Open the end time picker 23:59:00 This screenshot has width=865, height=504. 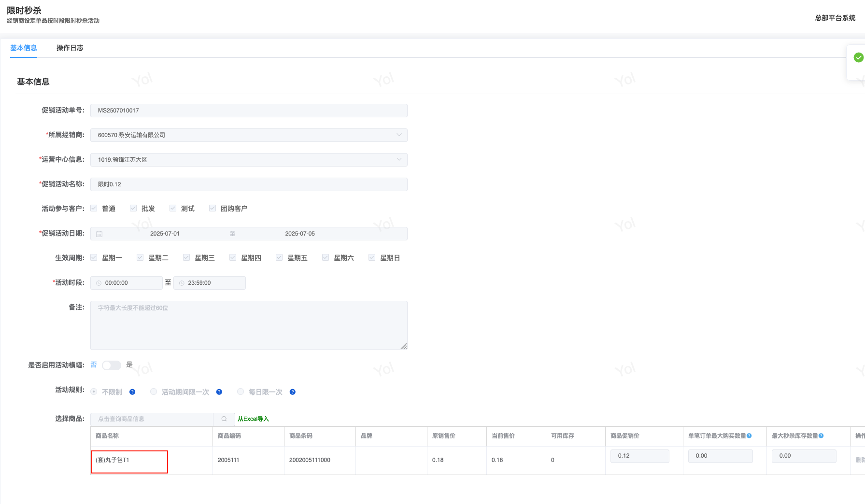pos(210,283)
